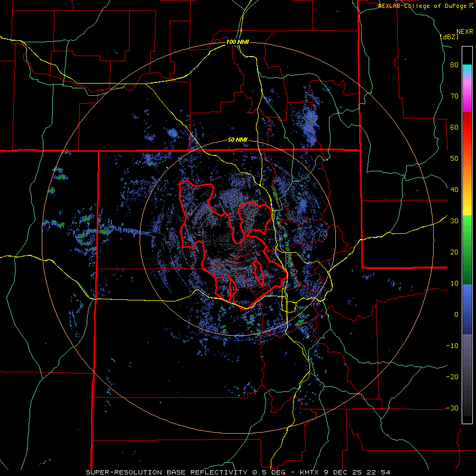Click the 70 dBZ scale value
The width and height of the screenshot is (476, 476).
(454, 96)
